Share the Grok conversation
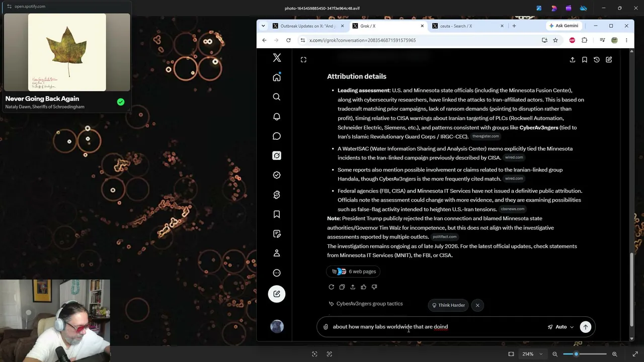The image size is (644, 362). pyautogui.click(x=573, y=60)
